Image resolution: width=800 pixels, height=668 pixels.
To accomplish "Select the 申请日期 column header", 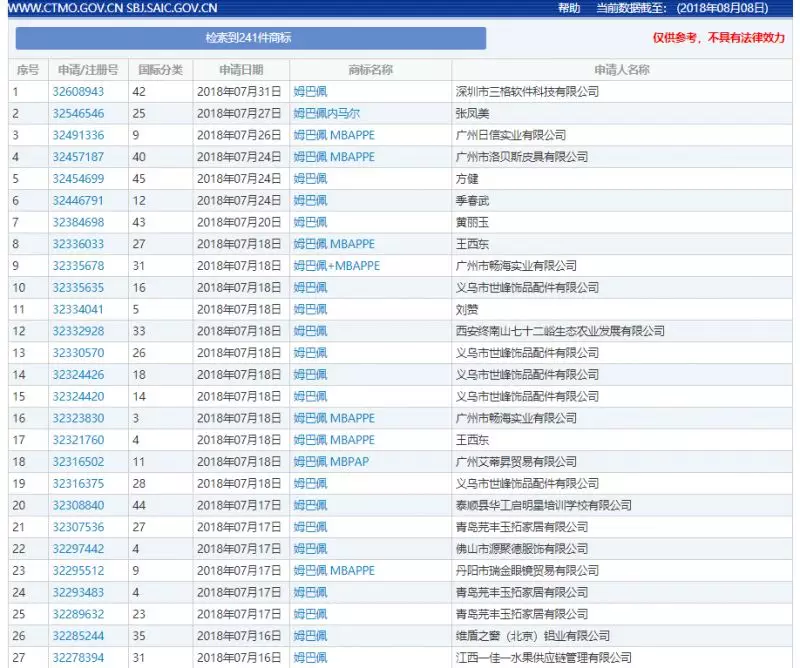I will (x=241, y=70).
